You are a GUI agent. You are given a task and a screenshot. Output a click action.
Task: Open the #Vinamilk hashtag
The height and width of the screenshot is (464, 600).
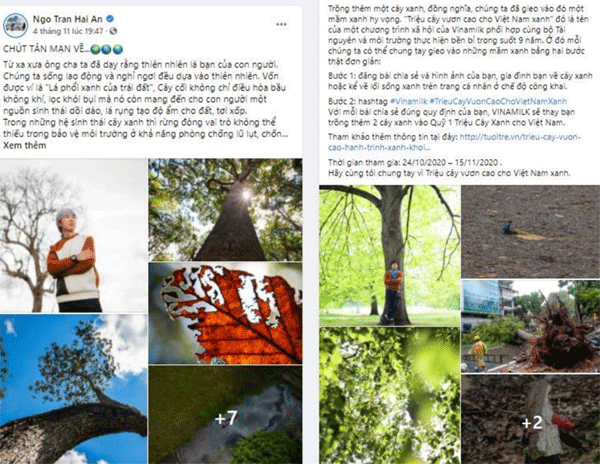(x=408, y=101)
